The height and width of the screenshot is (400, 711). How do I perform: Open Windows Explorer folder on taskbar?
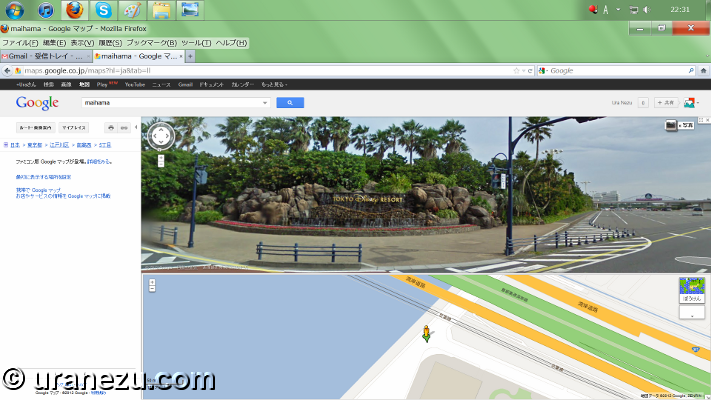161,10
